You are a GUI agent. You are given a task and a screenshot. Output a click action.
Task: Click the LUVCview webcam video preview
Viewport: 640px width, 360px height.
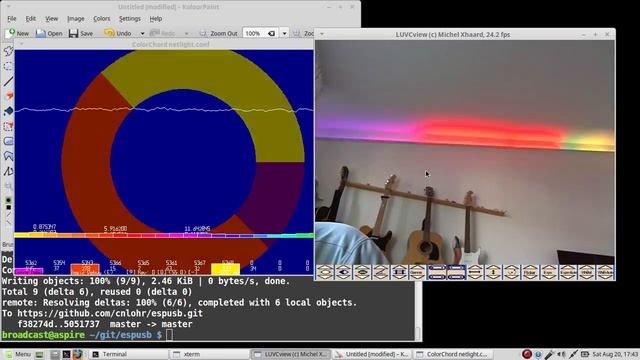[x=465, y=152]
